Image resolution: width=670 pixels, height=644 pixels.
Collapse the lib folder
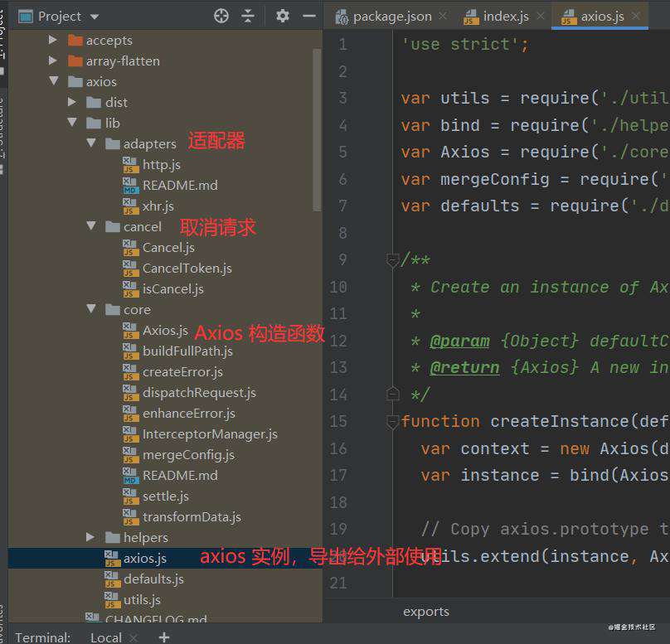(72, 122)
